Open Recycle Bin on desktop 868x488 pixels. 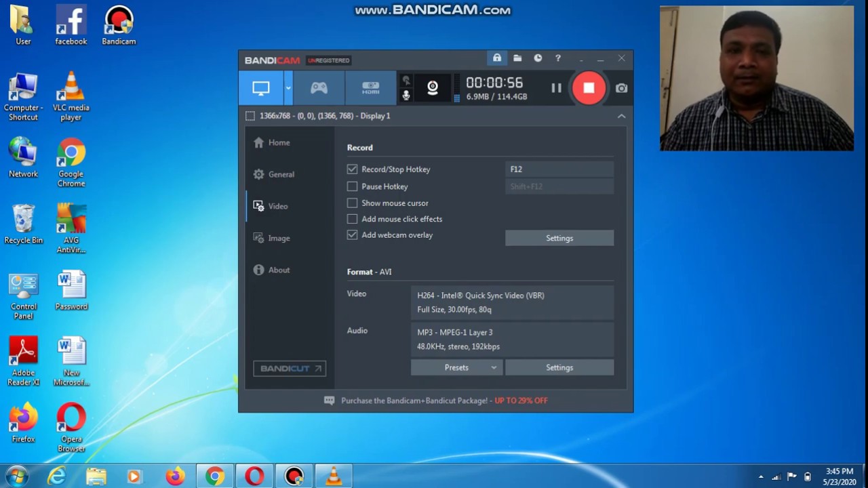[23, 224]
